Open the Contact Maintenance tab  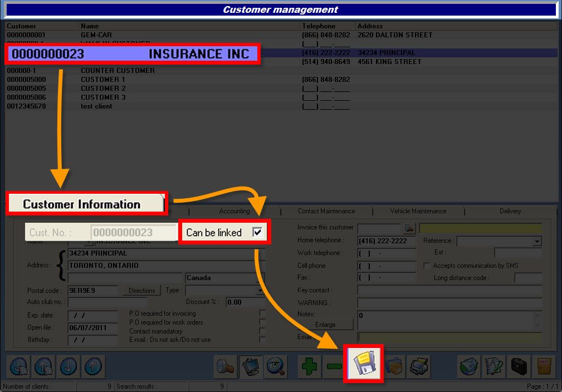pos(326,211)
